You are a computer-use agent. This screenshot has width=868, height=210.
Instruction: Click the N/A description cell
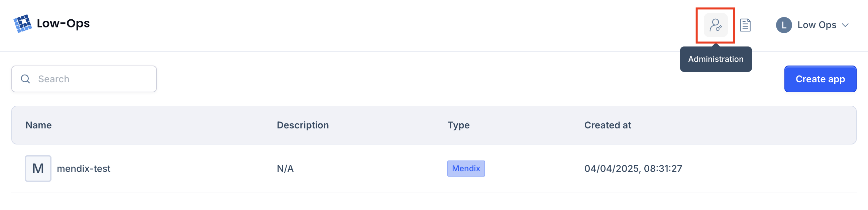click(x=285, y=169)
